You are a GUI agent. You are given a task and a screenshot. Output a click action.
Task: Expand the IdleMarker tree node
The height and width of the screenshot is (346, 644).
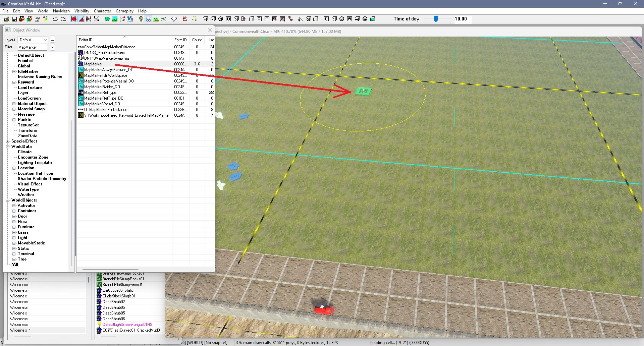coord(14,71)
